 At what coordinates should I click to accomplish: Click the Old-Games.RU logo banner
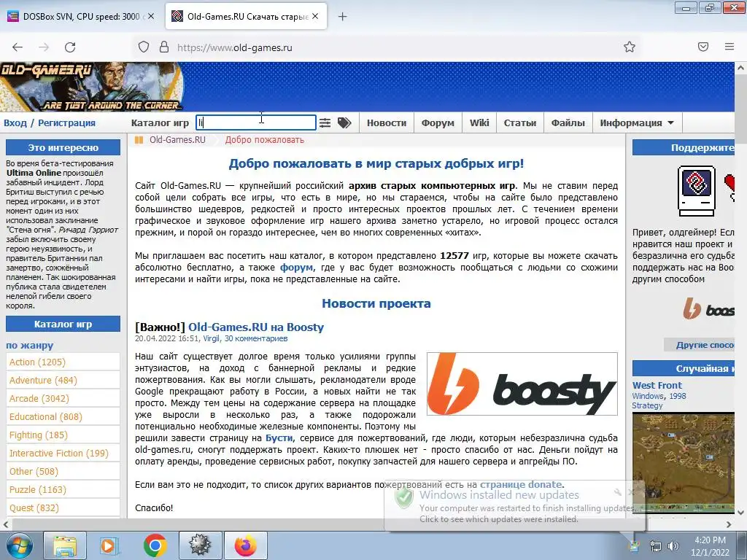coord(91,87)
